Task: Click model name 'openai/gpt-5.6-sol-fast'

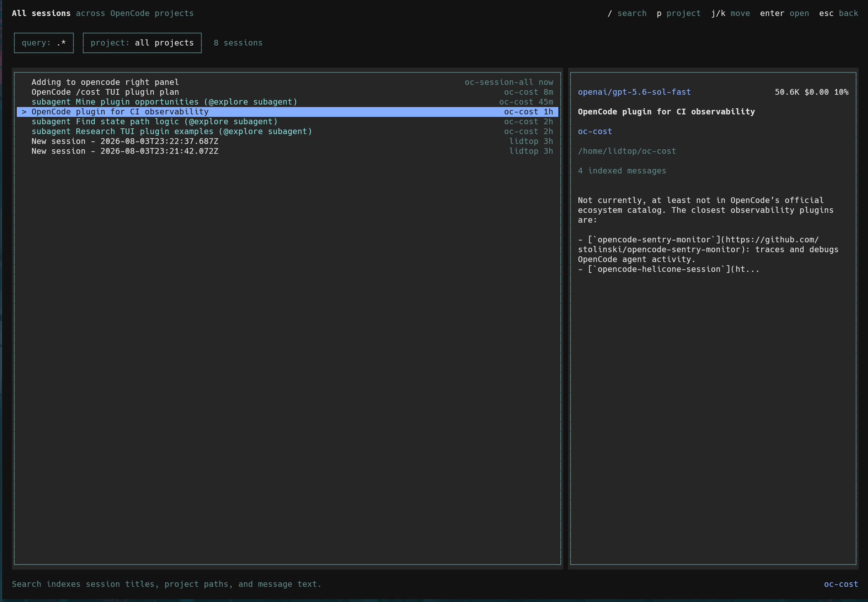Action: coord(634,92)
